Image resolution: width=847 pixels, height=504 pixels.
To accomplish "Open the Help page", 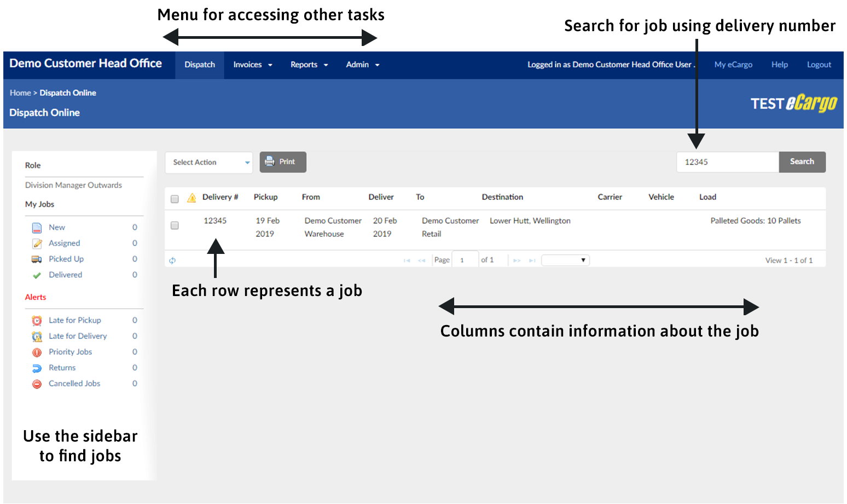I will pyautogui.click(x=780, y=65).
